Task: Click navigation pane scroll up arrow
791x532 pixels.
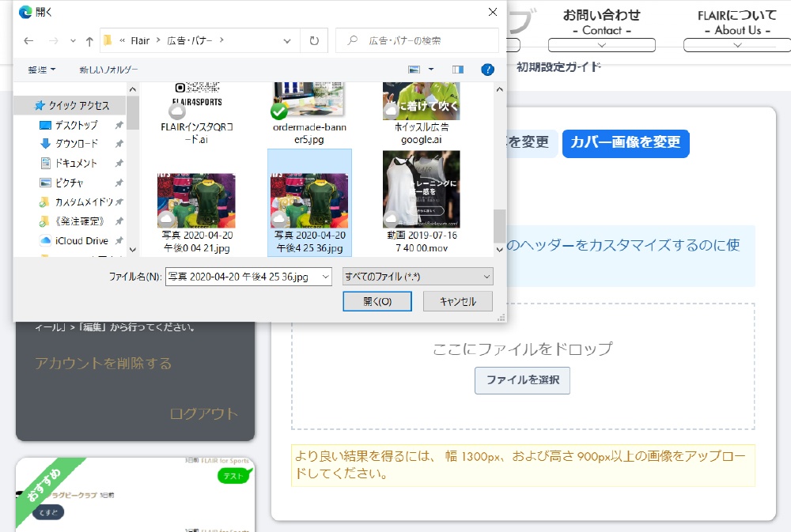Action: click(133, 89)
